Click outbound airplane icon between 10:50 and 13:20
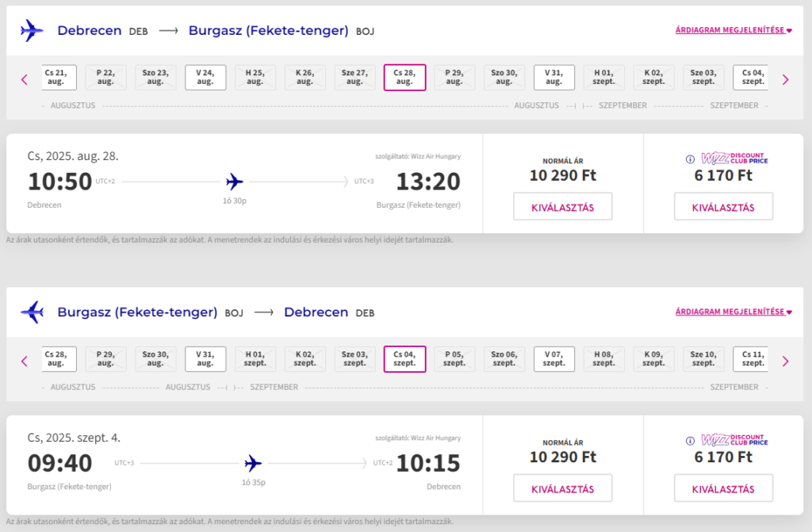812x532 pixels. [x=235, y=182]
